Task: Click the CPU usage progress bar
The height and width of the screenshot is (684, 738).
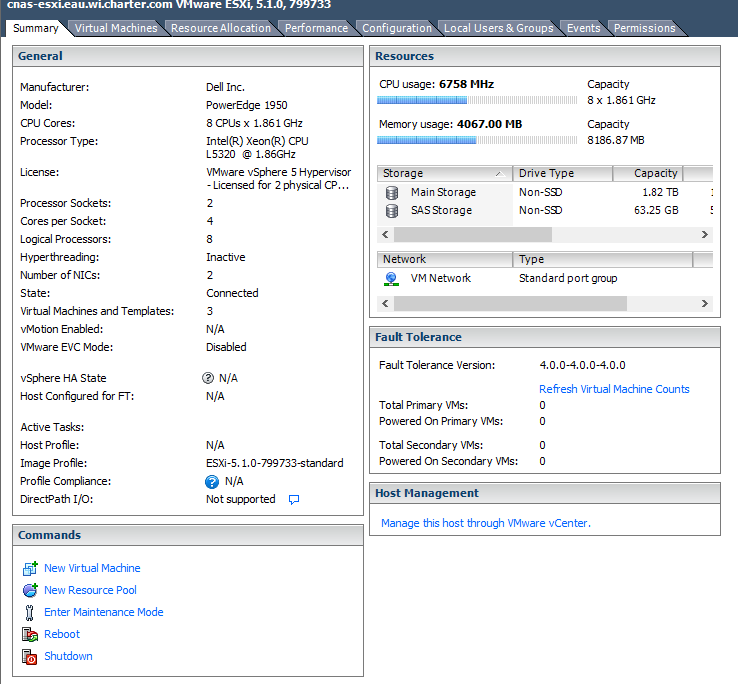Action: (x=477, y=100)
